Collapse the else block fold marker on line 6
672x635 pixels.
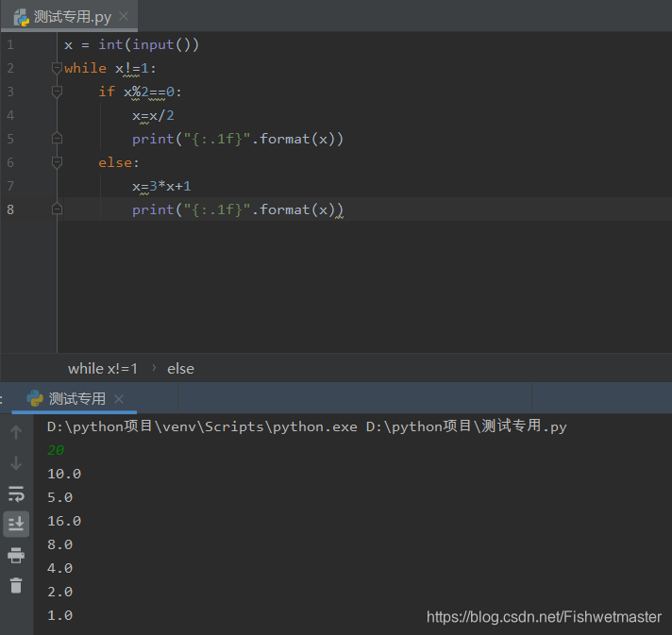point(57,162)
